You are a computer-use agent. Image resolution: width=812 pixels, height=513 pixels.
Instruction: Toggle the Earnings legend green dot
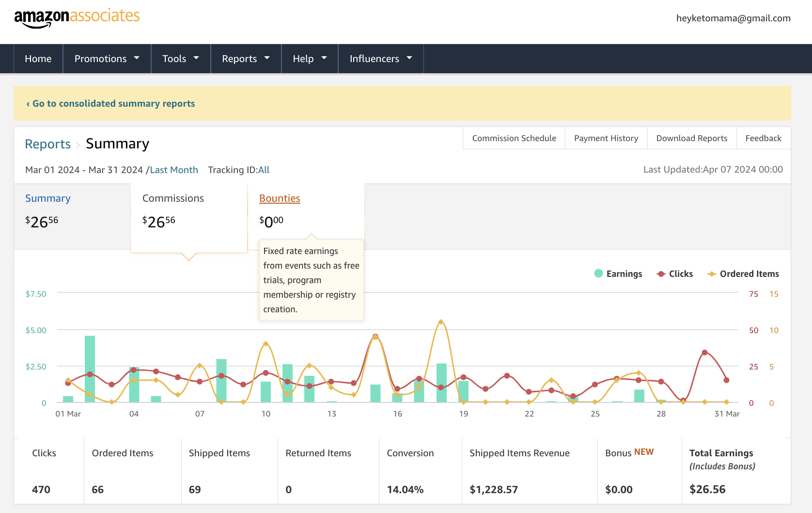coord(598,273)
